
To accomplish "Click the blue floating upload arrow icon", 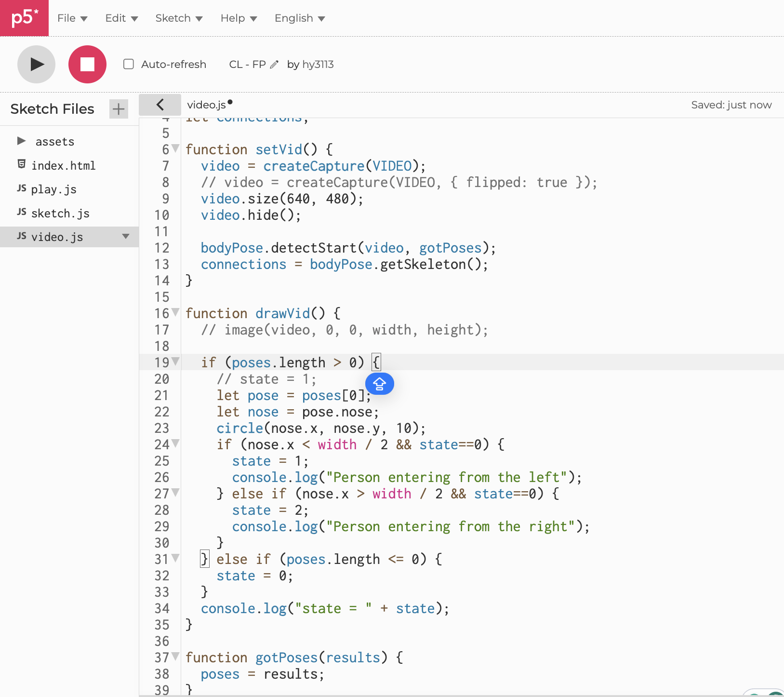I will coord(379,384).
